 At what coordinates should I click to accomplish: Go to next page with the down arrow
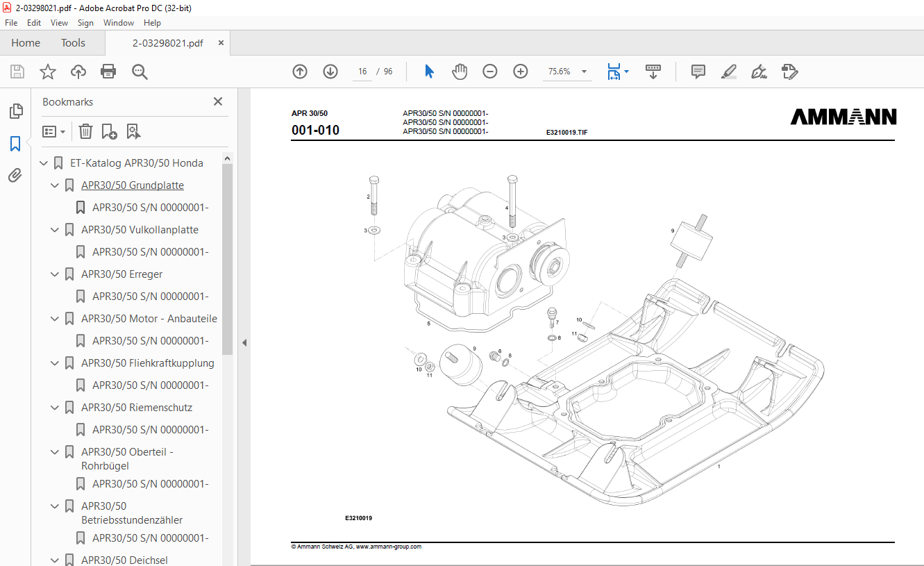[x=330, y=72]
